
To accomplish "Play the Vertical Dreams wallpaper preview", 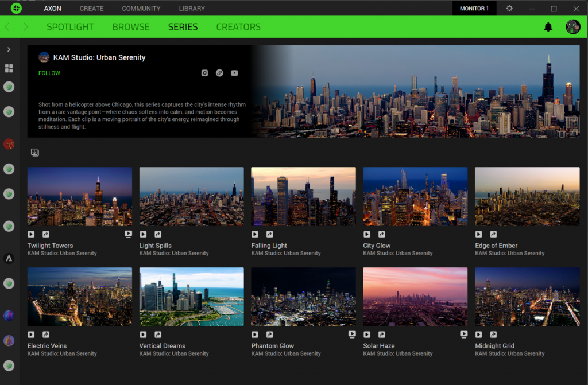I will coord(143,335).
